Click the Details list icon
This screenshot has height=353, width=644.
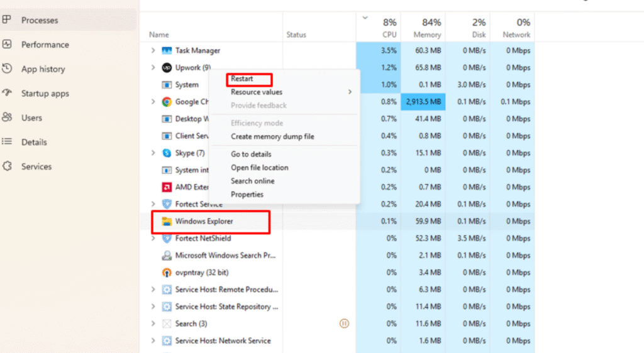6,141
